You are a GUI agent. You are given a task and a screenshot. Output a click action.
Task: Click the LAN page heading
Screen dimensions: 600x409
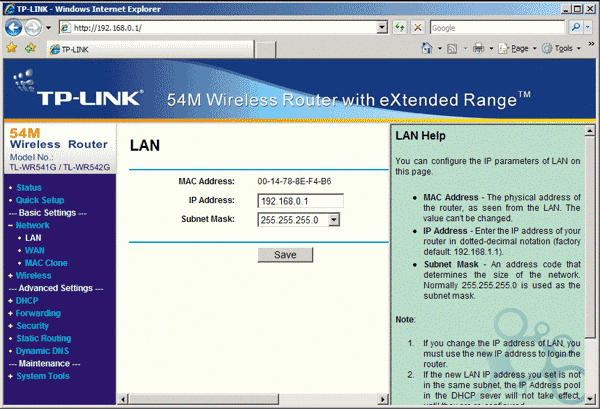pos(145,145)
